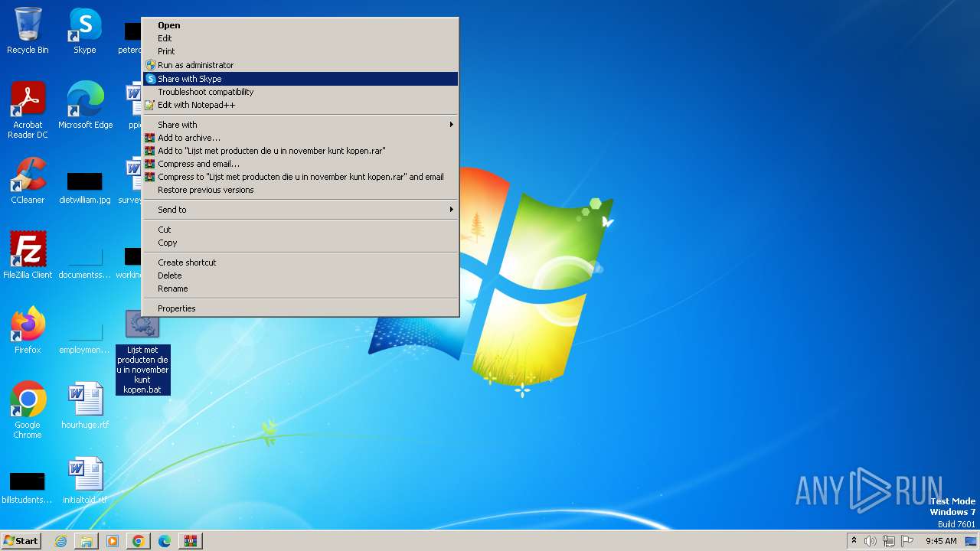The height and width of the screenshot is (551, 980).
Task: Select Compress to "...kopen.rar" and email
Action: click(x=300, y=177)
